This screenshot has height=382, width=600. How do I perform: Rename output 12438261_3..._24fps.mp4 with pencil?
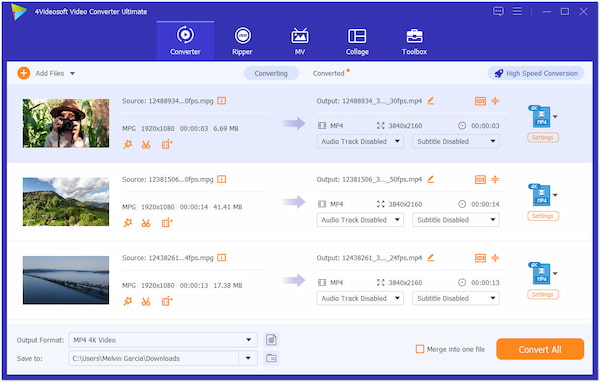[x=431, y=258]
